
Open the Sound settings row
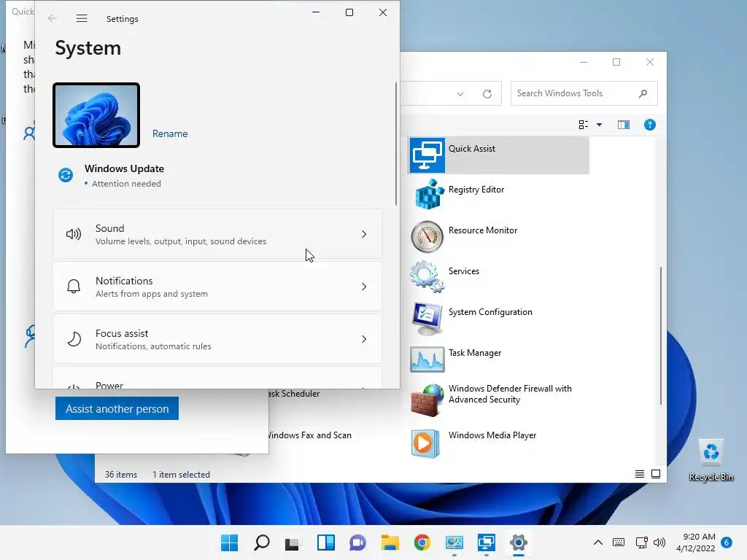(x=217, y=234)
